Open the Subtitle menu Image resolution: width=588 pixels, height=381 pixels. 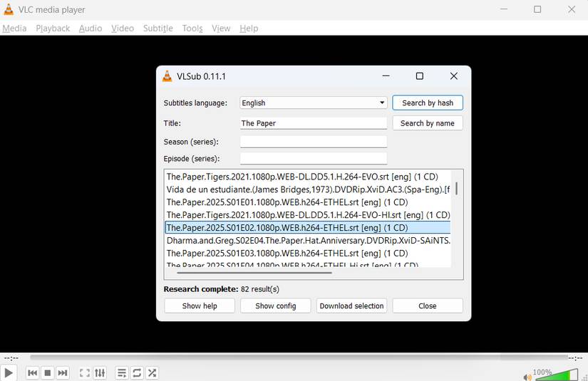158,28
